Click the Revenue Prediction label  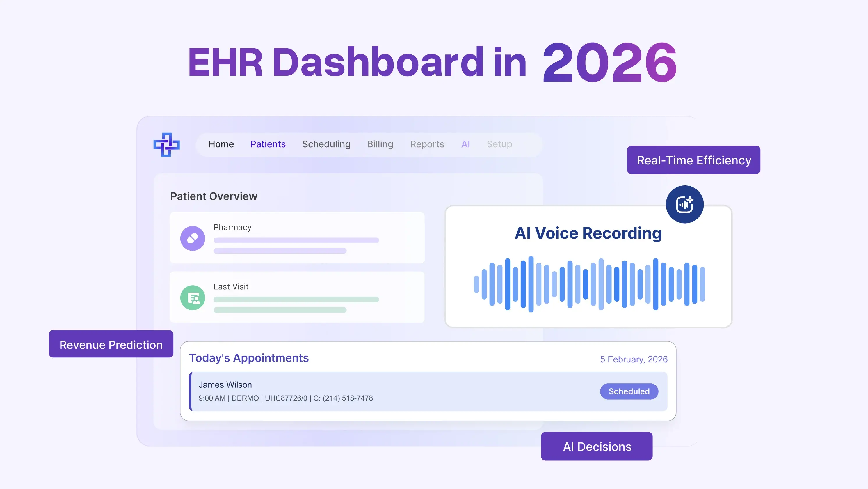tap(111, 344)
